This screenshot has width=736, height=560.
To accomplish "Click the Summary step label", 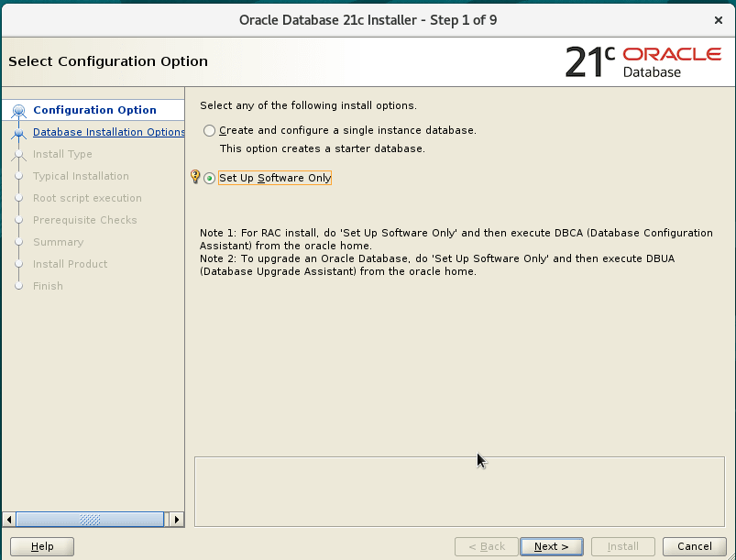I will [59, 242].
